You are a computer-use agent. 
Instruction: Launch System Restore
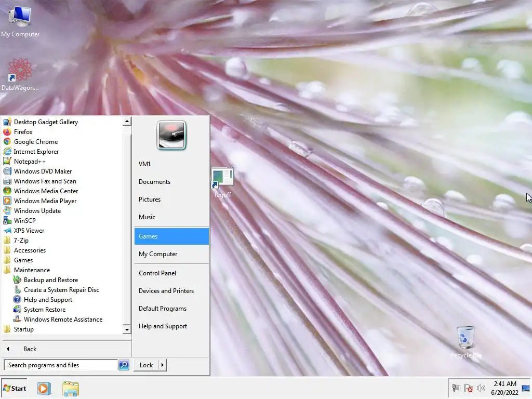point(45,310)
